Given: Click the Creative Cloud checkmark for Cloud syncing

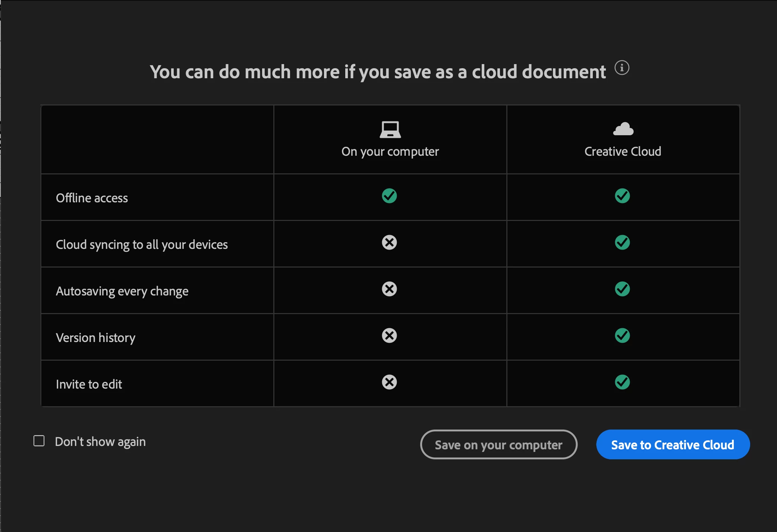Looking at the screenshot, I should tap(622, 243).
